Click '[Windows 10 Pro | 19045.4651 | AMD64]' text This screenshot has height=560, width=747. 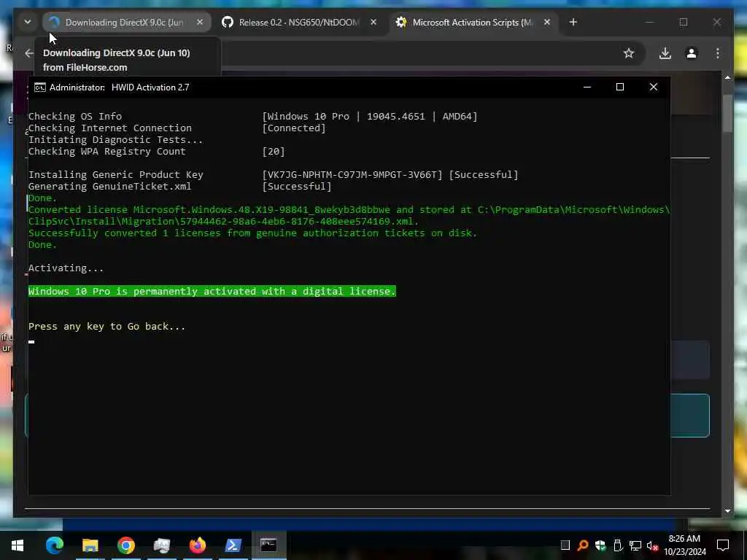[x=370, y=116]
